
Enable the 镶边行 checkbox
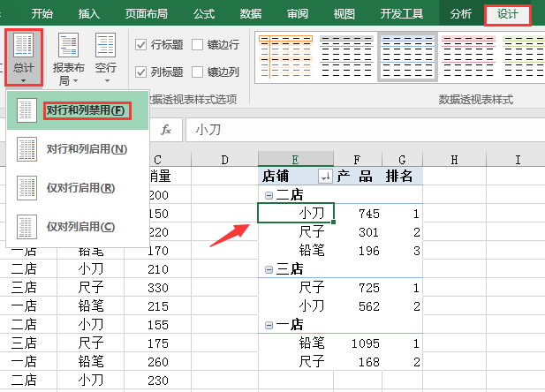[x=198, y=45]
